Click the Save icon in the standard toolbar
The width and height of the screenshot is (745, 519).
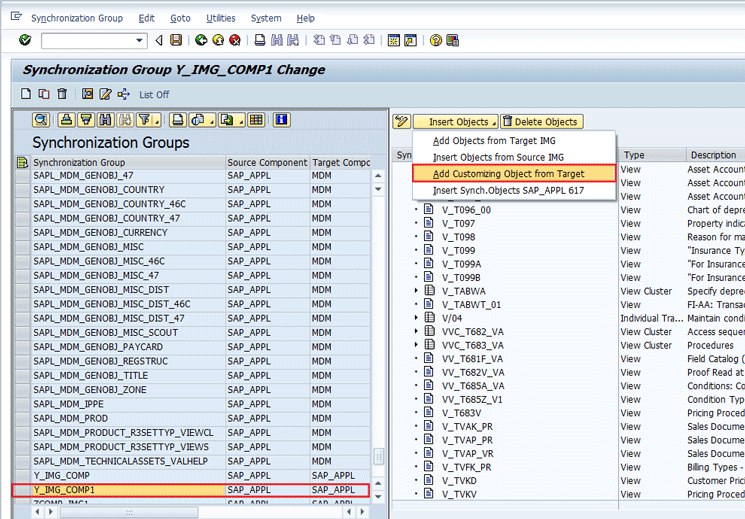[176, 40]
